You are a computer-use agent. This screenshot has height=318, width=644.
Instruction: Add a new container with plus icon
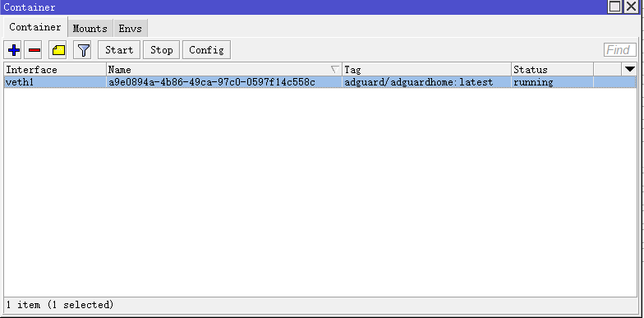(x=14, y=50)
